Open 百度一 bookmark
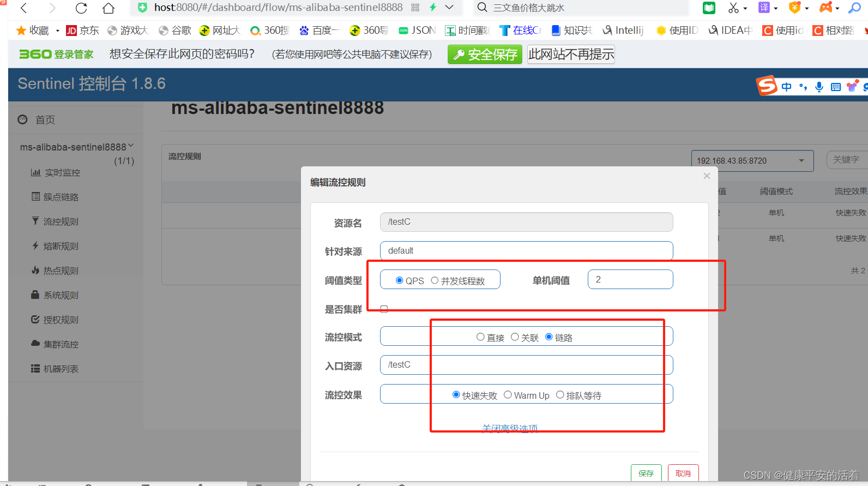 point(319,31)
